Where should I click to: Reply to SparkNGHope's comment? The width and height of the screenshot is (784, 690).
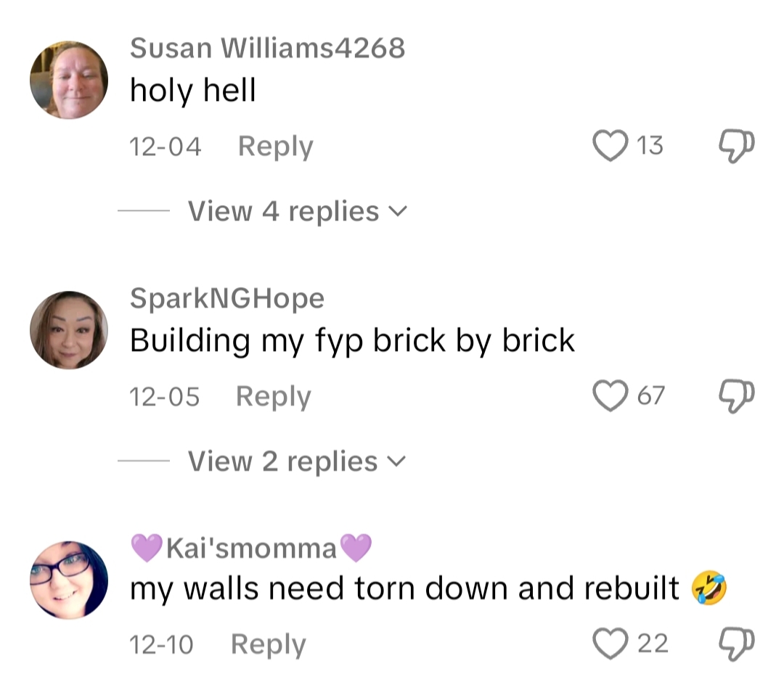pos(273,396)
